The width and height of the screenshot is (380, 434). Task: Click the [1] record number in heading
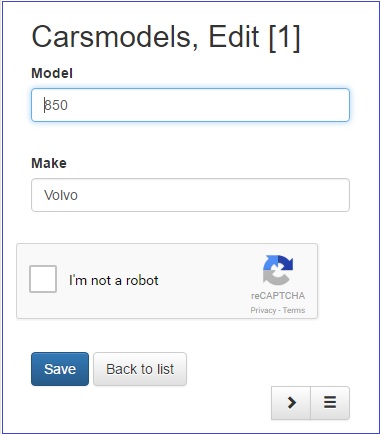(x=284, y=37)
